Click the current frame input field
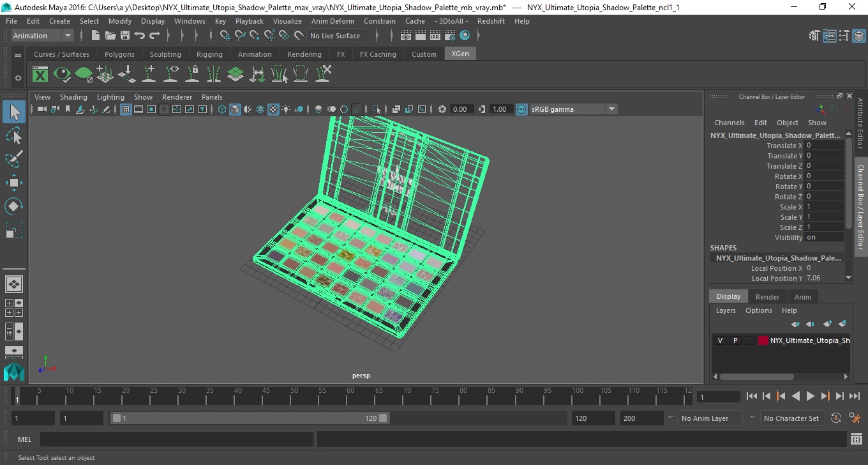 [x=719, y=397]
